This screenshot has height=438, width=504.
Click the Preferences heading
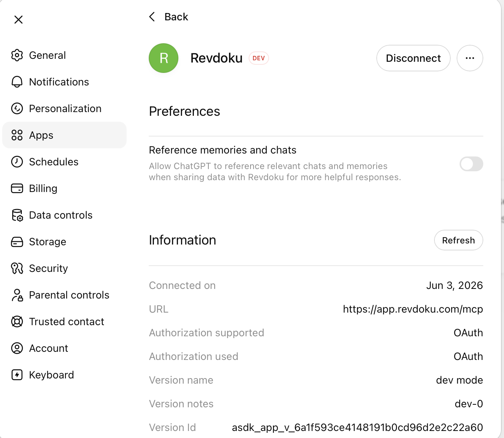[x=185, y=111]
